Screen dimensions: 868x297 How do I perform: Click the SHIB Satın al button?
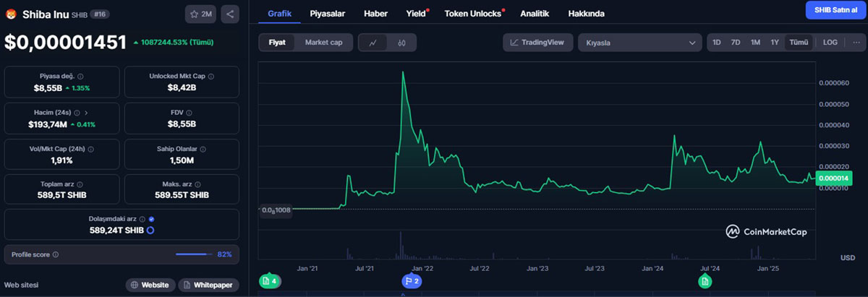835,10
